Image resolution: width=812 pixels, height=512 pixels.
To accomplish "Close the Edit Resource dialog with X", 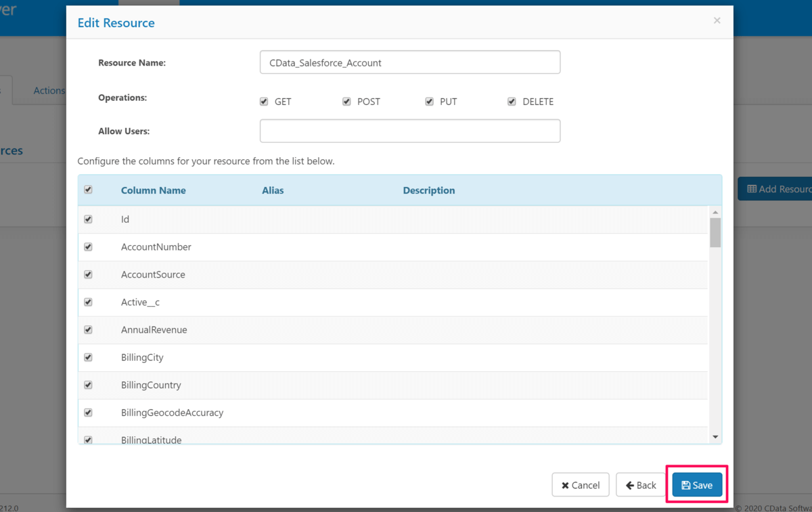I will click(x=717, y=20).
